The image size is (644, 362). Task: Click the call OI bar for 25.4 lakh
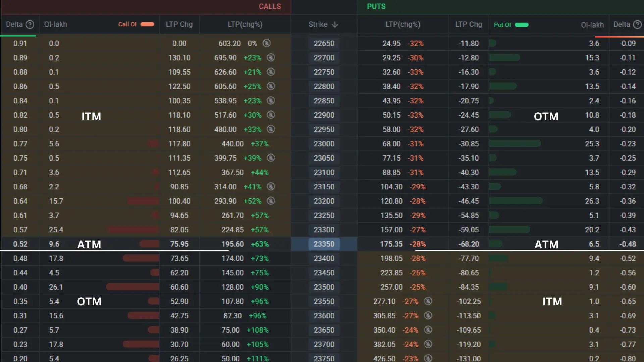133,230
